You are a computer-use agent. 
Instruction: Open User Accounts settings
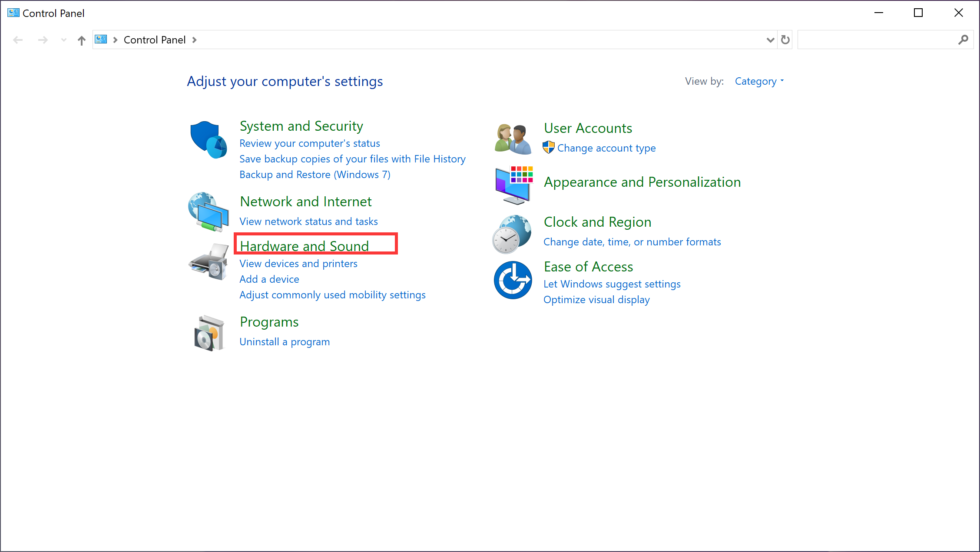tap(588, 128)
